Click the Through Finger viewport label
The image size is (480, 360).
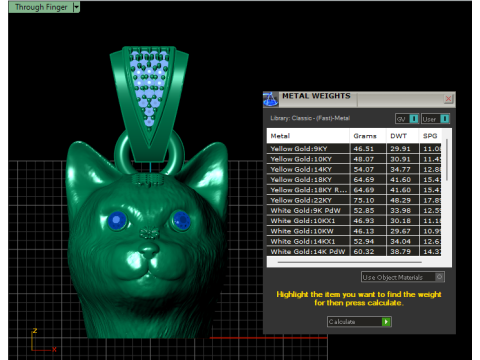(x=41, y=7)
